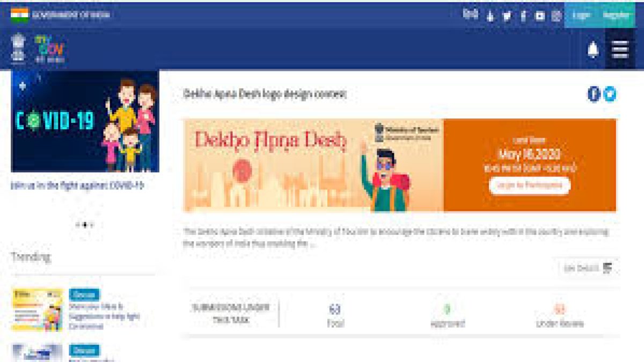Select the second carousel dot
Screen dimensions: 644x362
pyautogui.click(x=85, y=225)
